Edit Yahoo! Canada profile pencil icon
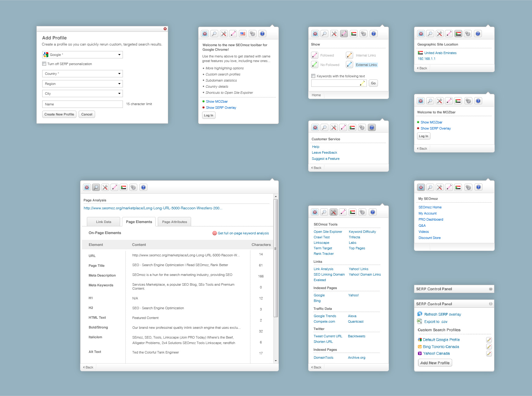532x396 pixels. pyautogui.click(x=489, y=354)
